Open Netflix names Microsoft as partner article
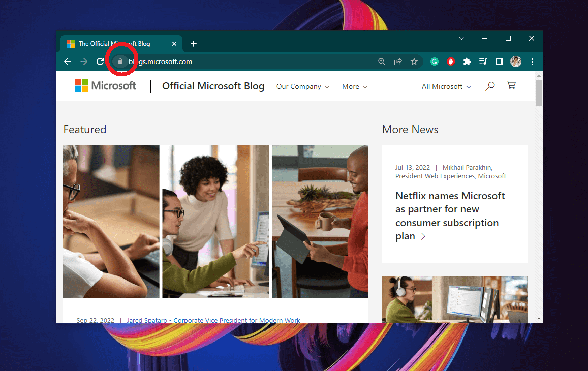Screen dimensions: 588x371 click(450, 215)
